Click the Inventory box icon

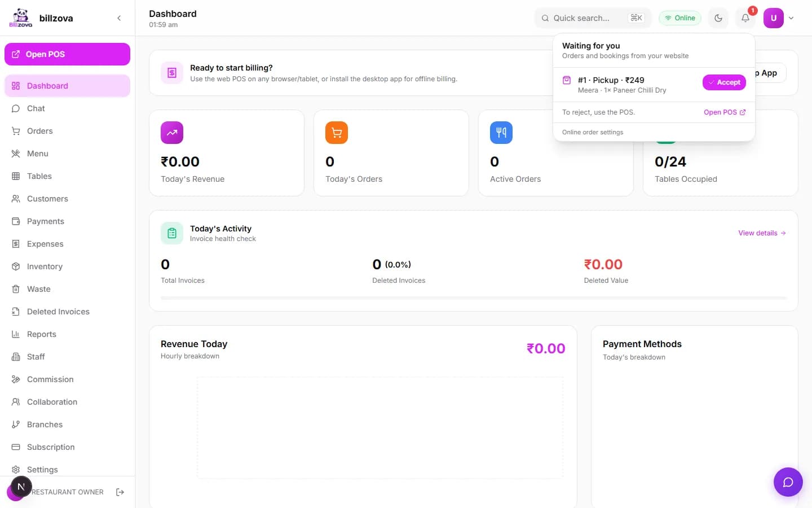[16, 266]
